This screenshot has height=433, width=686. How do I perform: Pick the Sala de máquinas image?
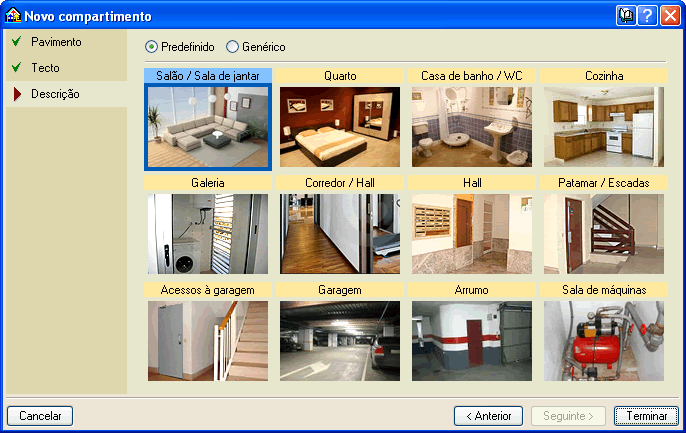(604, 341)
